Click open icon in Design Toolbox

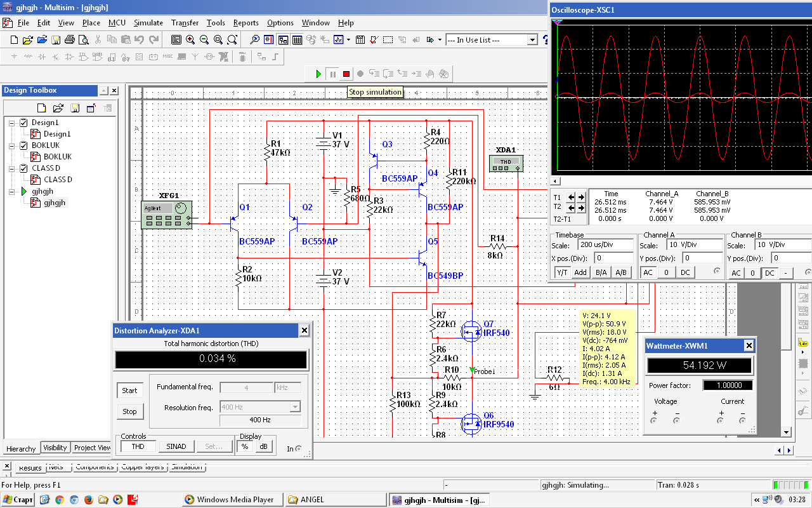(58, 107)
